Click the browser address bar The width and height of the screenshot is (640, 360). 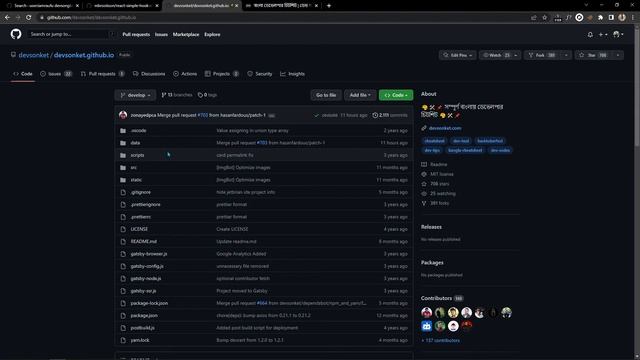click(x=282, y=18)
